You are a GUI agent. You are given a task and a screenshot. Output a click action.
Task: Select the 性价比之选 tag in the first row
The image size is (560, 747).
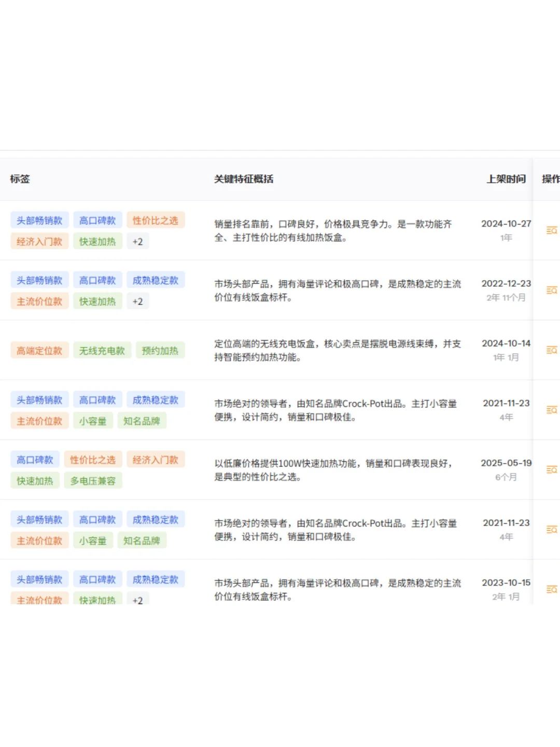[x=156, y=219]
